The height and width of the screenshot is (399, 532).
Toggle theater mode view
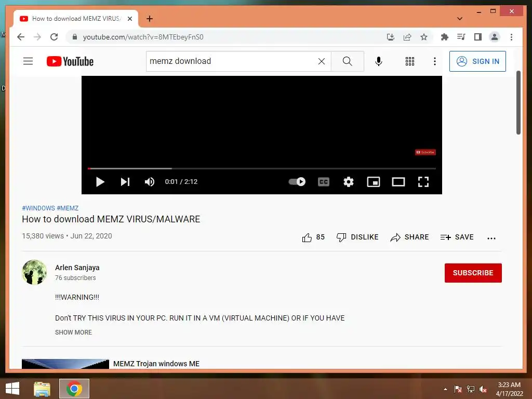click(x=398, y=182)
